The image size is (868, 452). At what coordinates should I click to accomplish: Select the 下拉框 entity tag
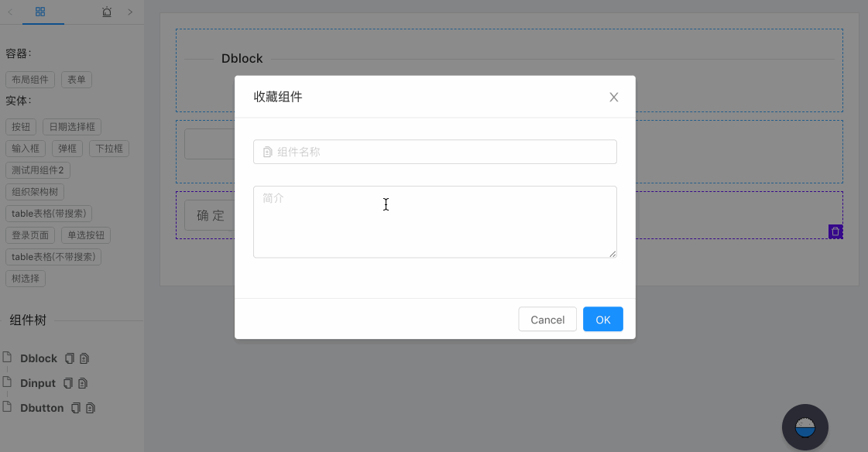point(109,149)
